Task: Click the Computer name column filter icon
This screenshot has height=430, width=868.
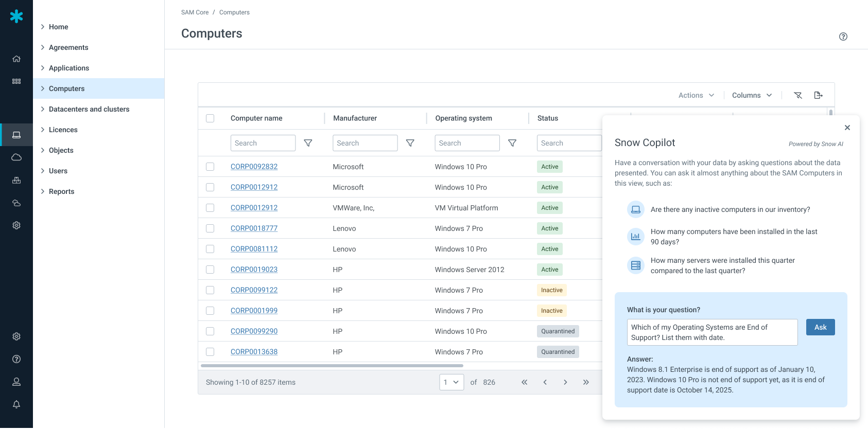Action: pos(308,143)
